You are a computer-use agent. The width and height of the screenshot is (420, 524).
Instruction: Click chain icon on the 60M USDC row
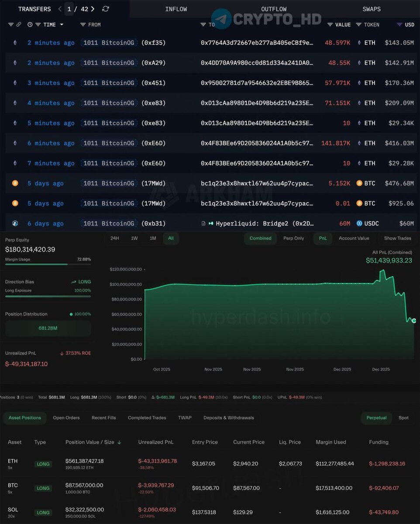coord(15,224)
